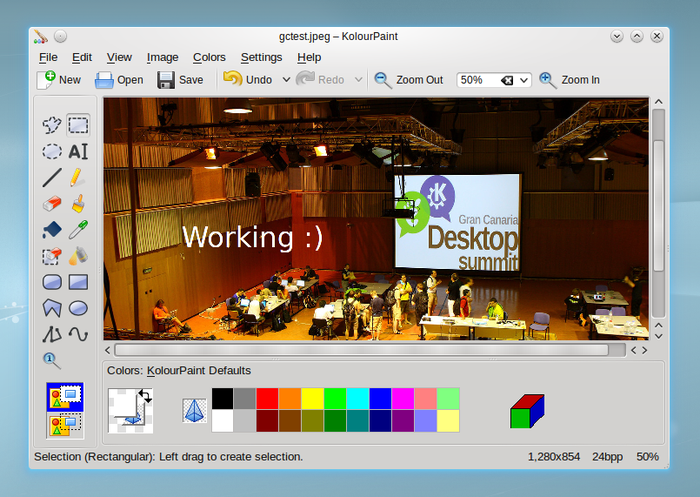This screenshot has width=700, height=497.
Task: Click the transparent color pyramid icon
Action: (194, 410)
